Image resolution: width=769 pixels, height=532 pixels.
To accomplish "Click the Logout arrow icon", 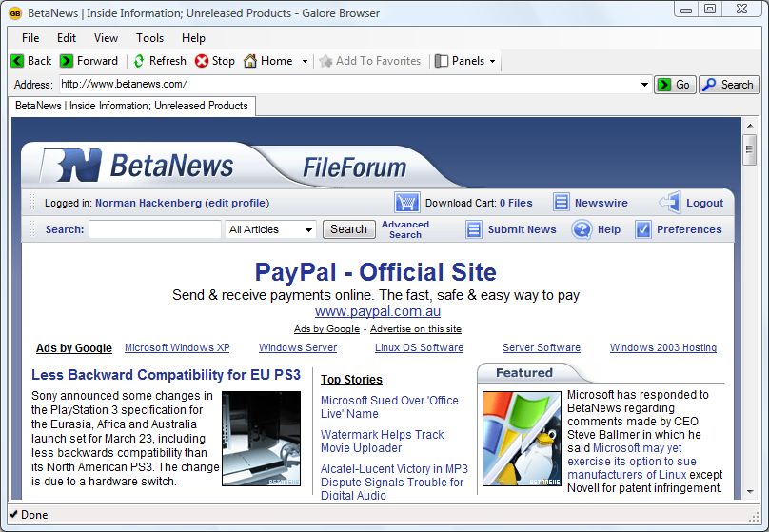I will [670, 202].
